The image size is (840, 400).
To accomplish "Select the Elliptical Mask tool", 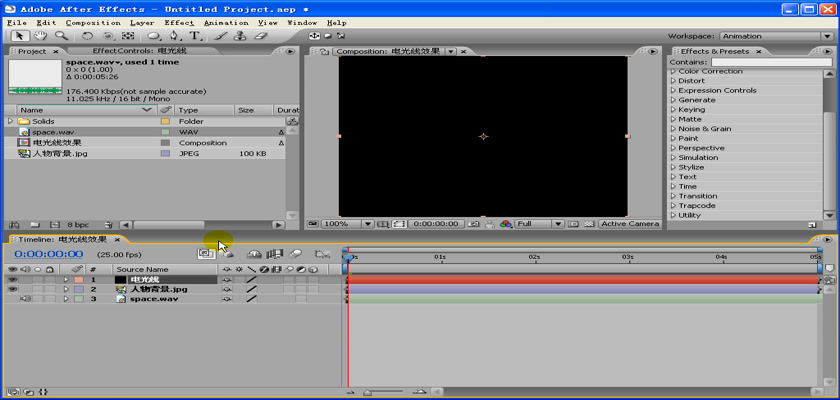I will click(154, 36).
